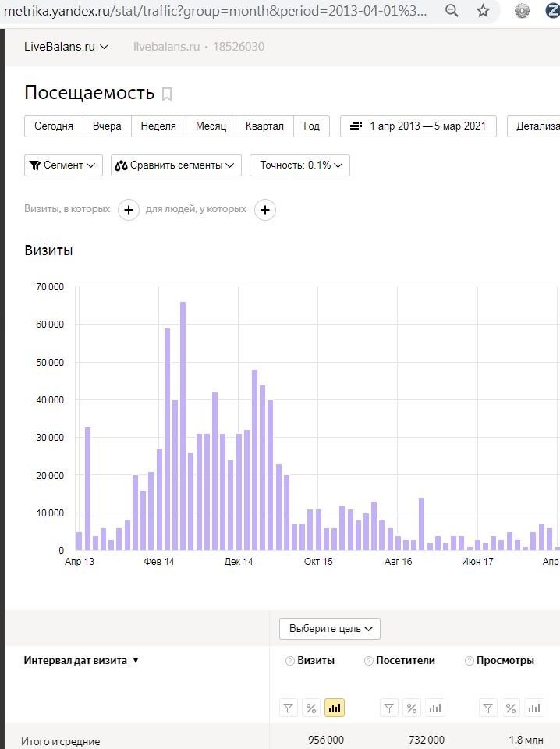Screen dimensions: 560x749
Task: Click the Посещаемость page title
Action: 89,93
